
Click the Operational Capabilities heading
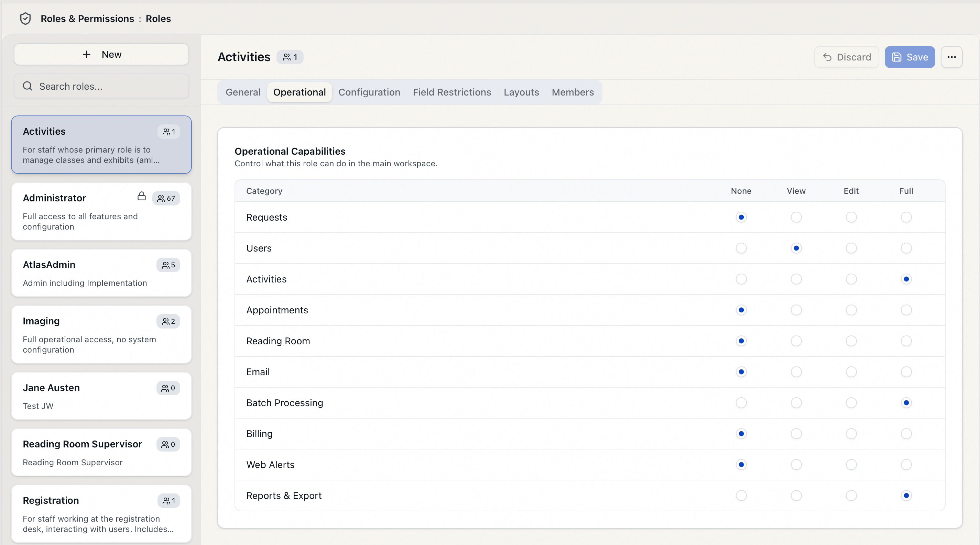[x=290, y=151]
